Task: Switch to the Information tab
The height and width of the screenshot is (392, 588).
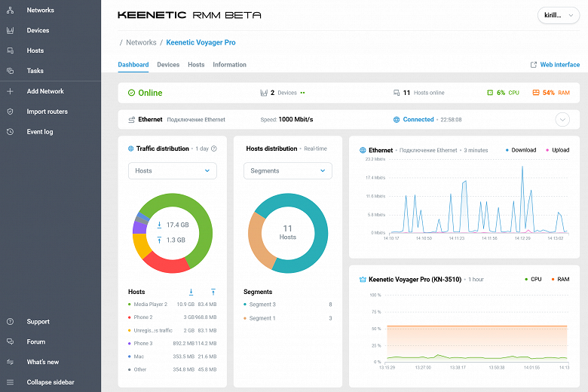Action: click(229, 65)
